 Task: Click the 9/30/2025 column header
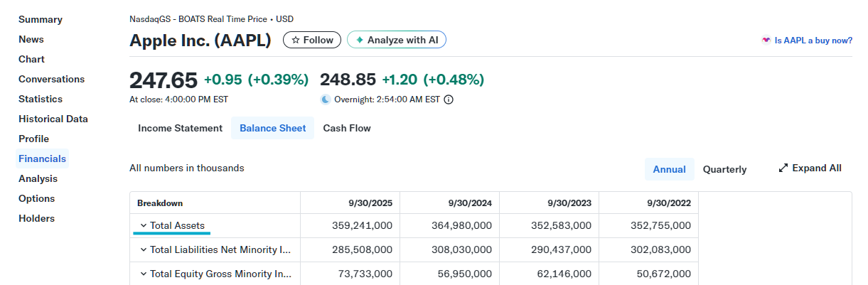(x=371, y=203)
